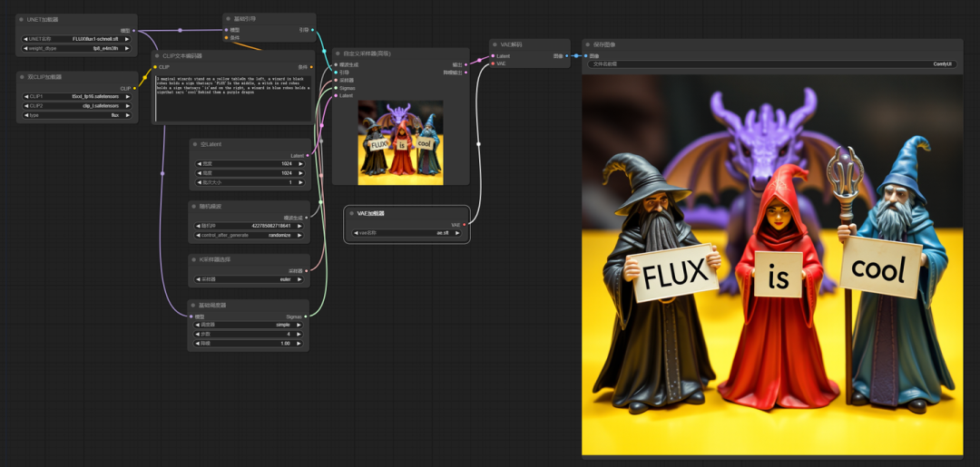Select previous weight_dtype with left arrow
The width and height of the screenshot is (980, 467).
(x=26, y=48)
